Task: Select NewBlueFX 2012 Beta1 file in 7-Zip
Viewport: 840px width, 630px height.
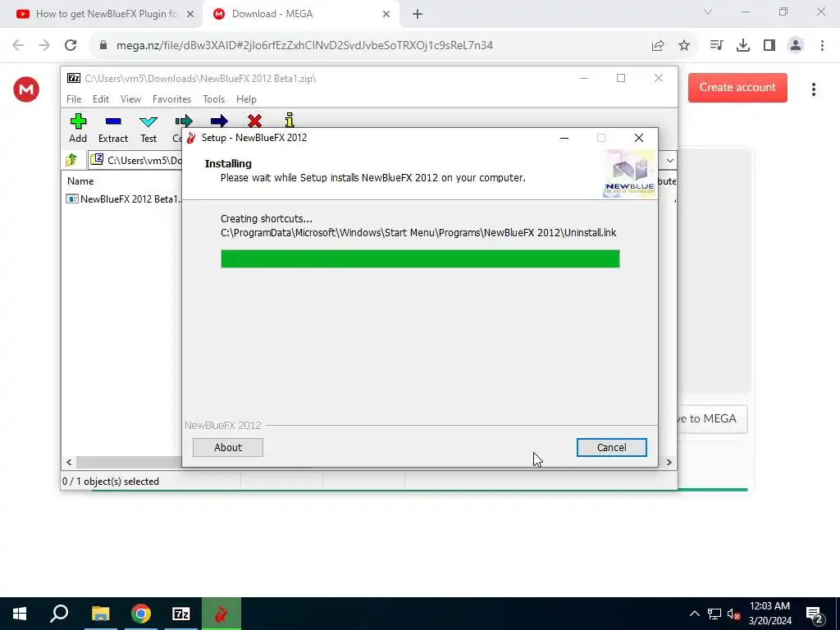Action: (124, 199)
